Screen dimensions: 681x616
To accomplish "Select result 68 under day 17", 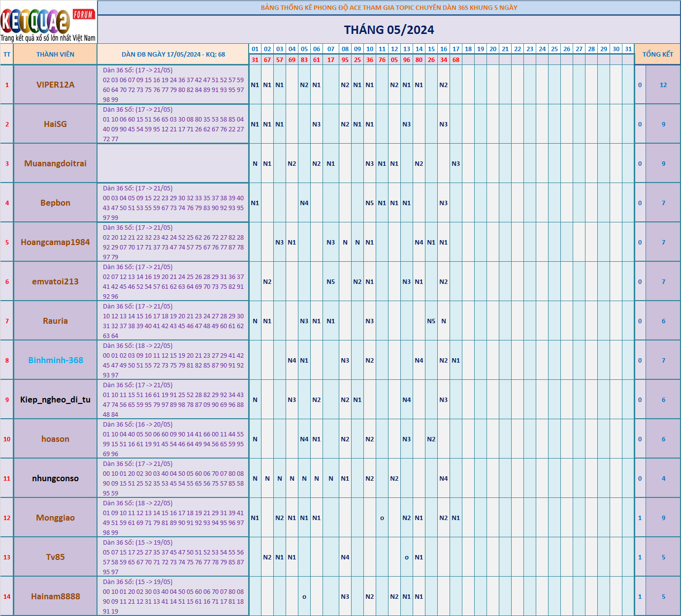I will click(456, 60).
